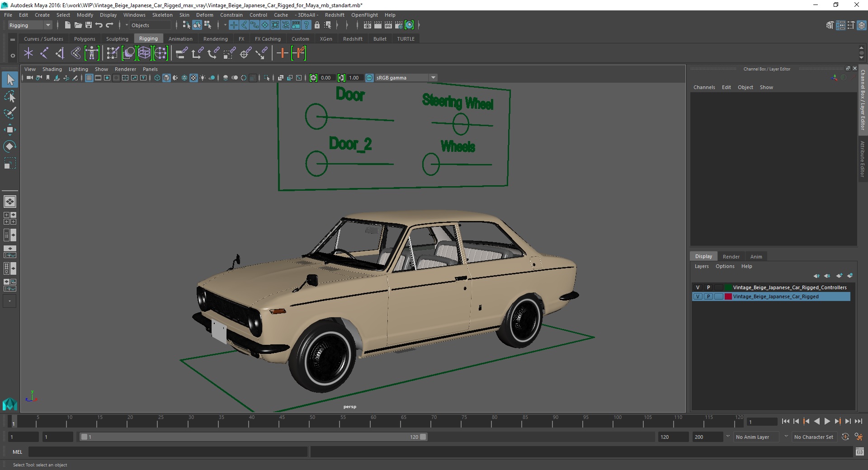Toggle playback P for Controllers layer

[708, 287]
